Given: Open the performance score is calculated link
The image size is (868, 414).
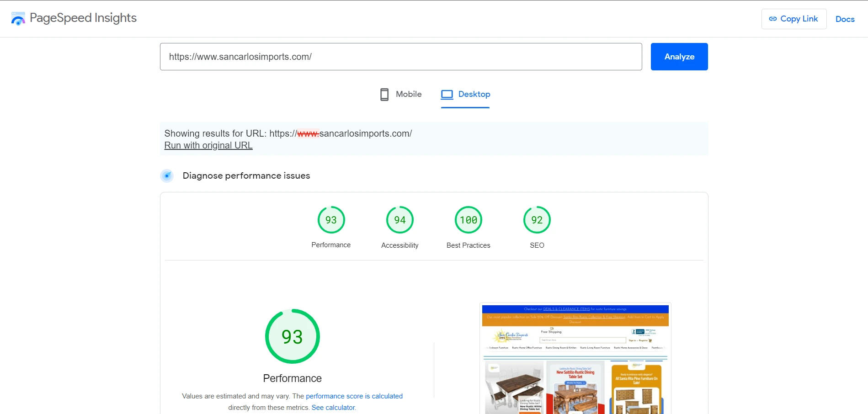Looking at the screenshot, I should pos(354,396).
